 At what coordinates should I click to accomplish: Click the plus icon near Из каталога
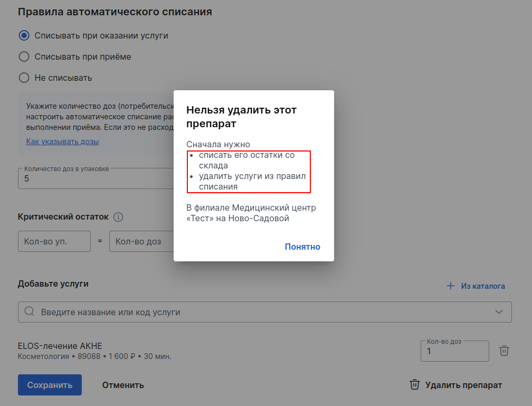[451, 286]
